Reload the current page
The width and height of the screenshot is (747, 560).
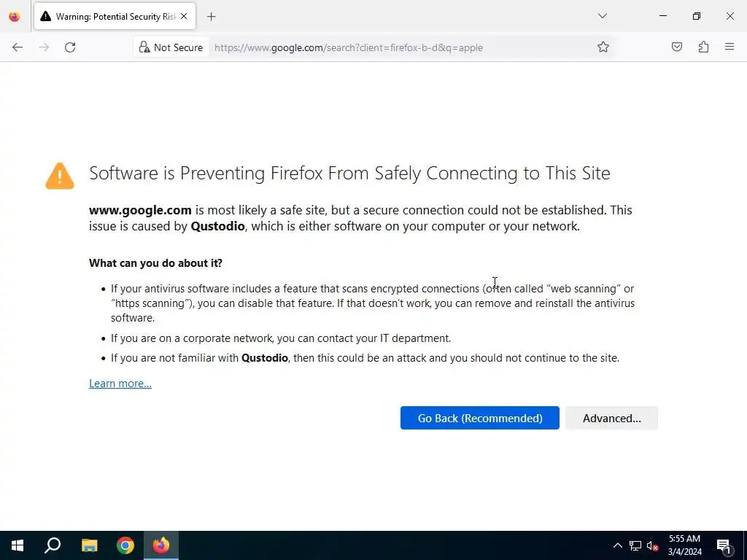[x=70, y=47]
